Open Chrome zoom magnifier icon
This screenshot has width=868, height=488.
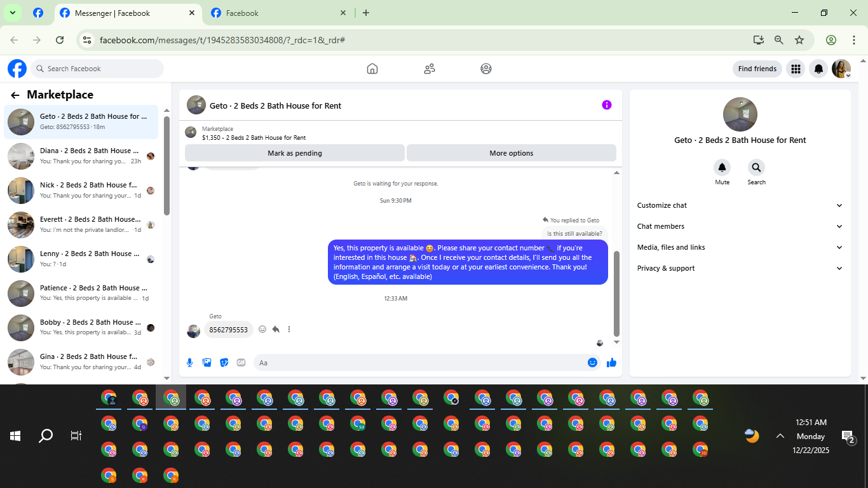click(x=778, y=40)
